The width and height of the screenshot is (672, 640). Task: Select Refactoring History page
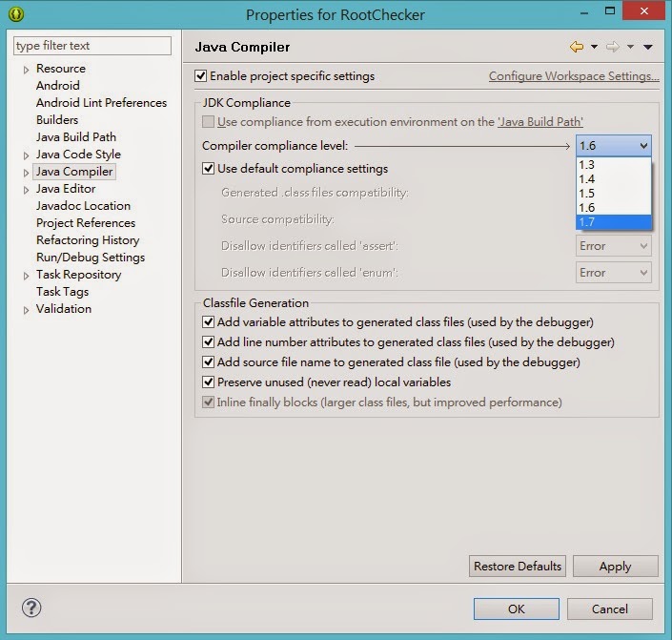tap(88, 239)
